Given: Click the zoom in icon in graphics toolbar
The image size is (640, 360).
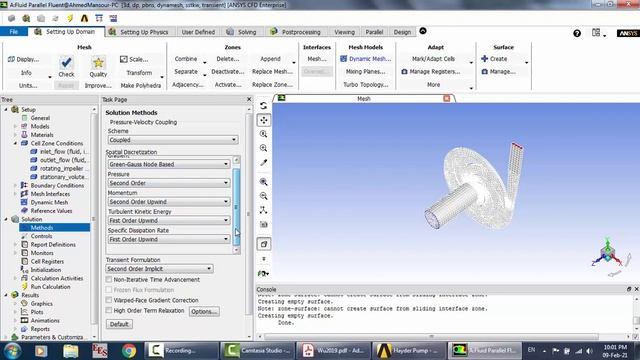Looking at the screenshot, I should [263, 182].
